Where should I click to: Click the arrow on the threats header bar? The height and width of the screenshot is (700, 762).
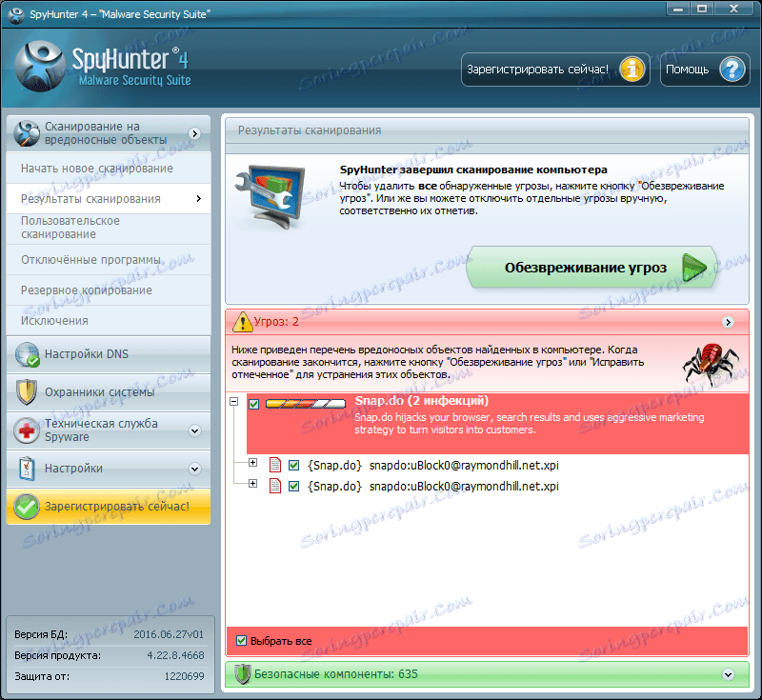tap(728, 323)
